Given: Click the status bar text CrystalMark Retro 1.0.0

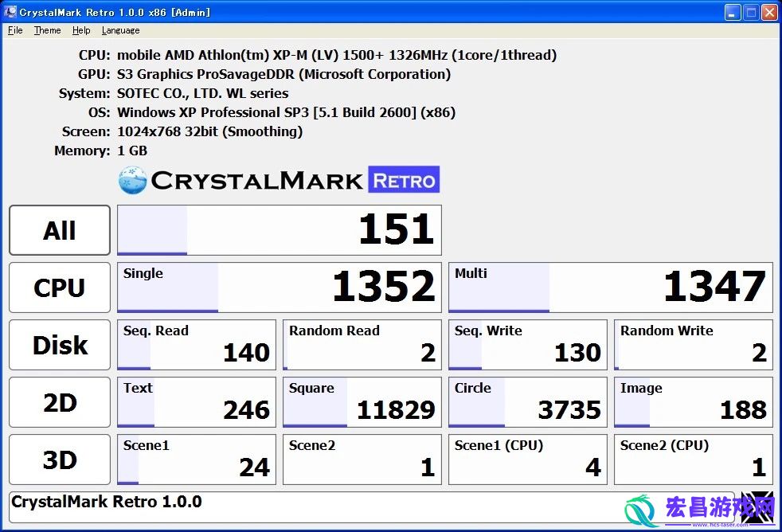Looking at the screenshot, I should [x=107, y=502].
